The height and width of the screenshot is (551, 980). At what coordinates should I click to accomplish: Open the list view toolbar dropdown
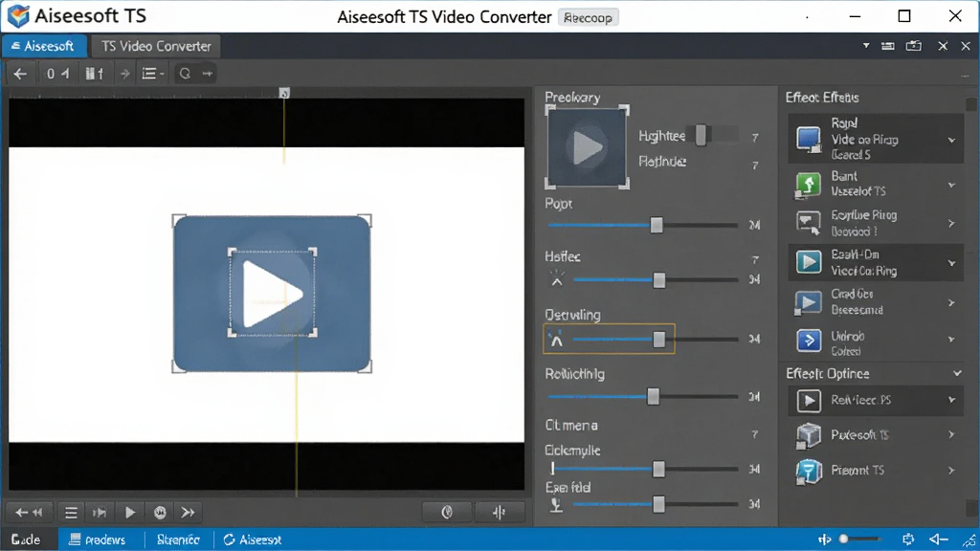pyautogui.click(x=152, y=74)
